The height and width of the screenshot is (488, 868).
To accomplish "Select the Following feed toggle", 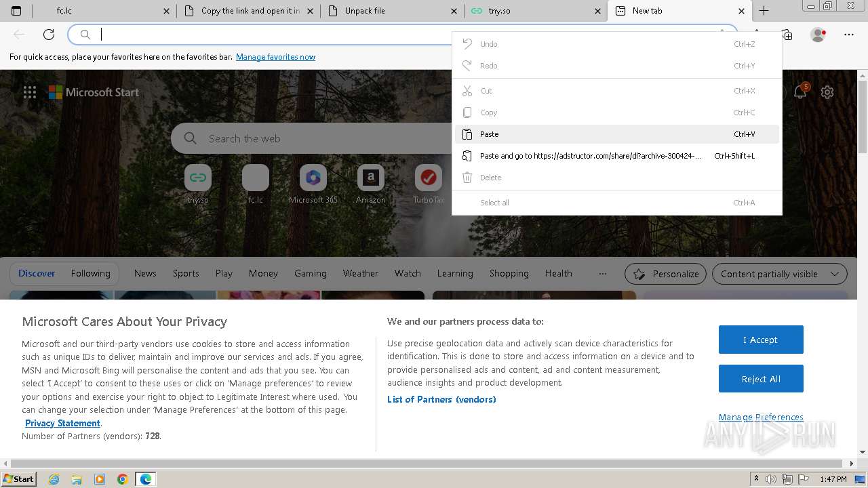I will coord(90,273).
